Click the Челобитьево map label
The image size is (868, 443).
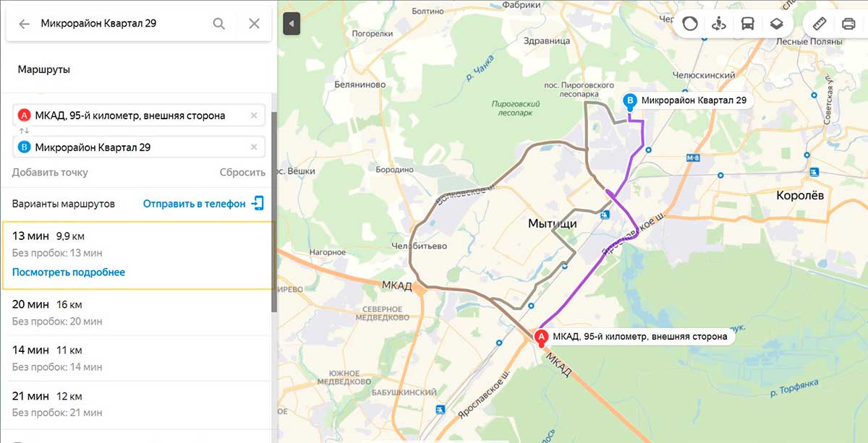point(420,246)
